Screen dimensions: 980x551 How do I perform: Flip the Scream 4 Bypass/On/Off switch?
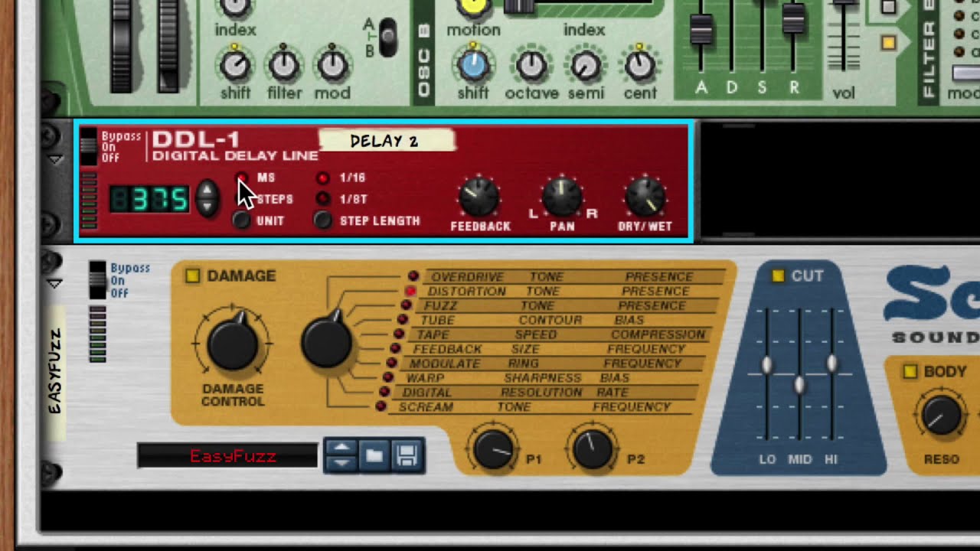tap(97, 280)
